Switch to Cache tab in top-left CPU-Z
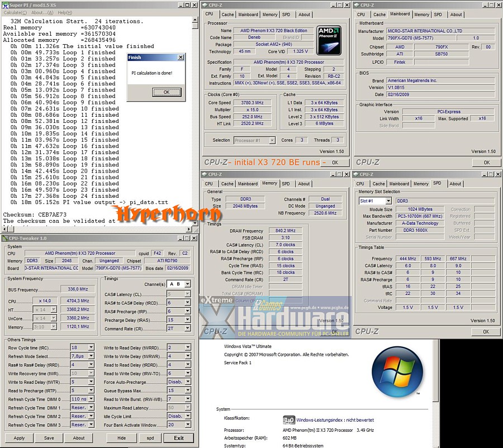 (227, 15)
